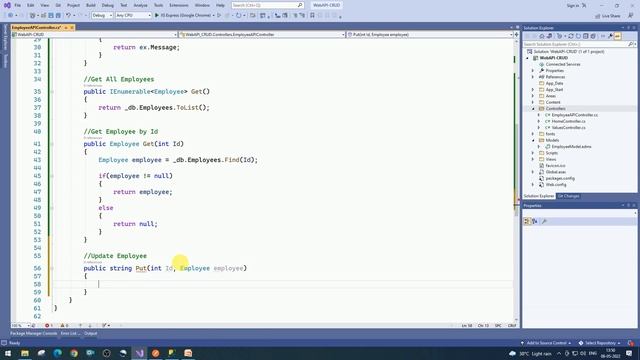Open the Project menu
The image size is (640, 360).
coord(73,5)
